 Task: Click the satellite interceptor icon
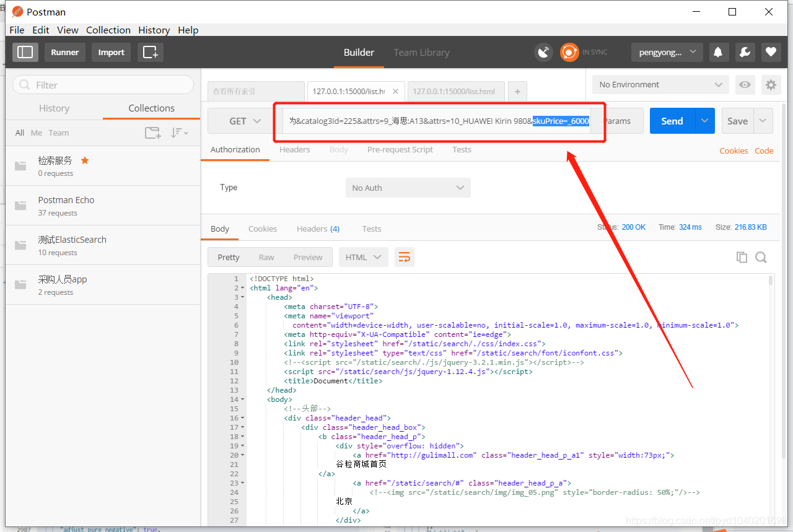[x=543, y=53]
